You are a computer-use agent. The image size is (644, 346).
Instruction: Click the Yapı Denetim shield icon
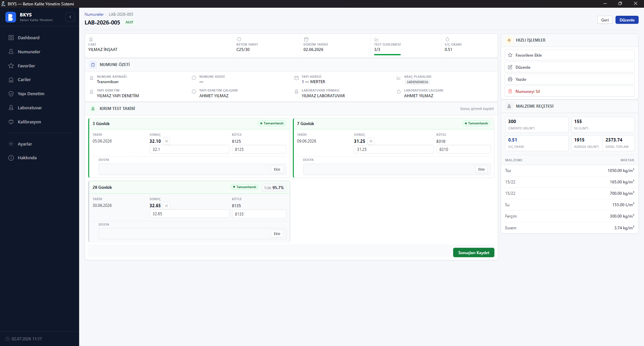coord(11,94)
